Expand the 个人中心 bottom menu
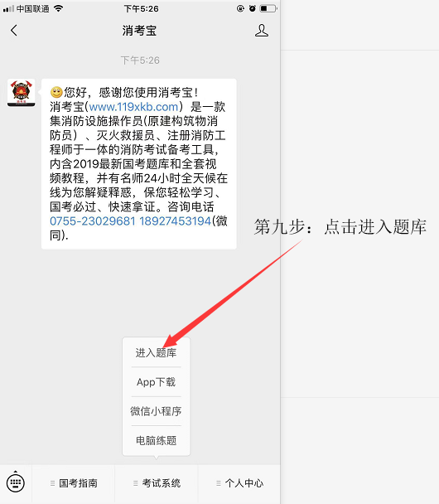 (239, 483)
